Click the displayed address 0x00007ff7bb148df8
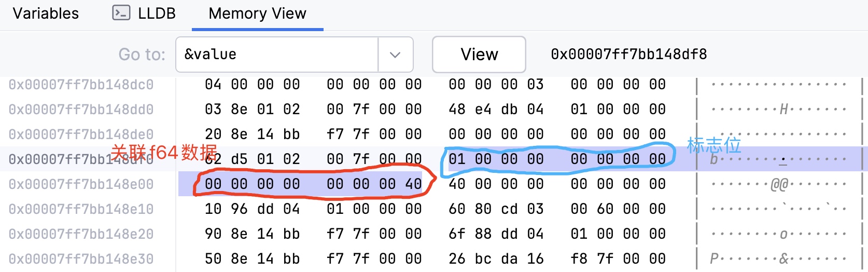This screenshot has width=868, height=272. pyautogui.click(x=629, y=55)
